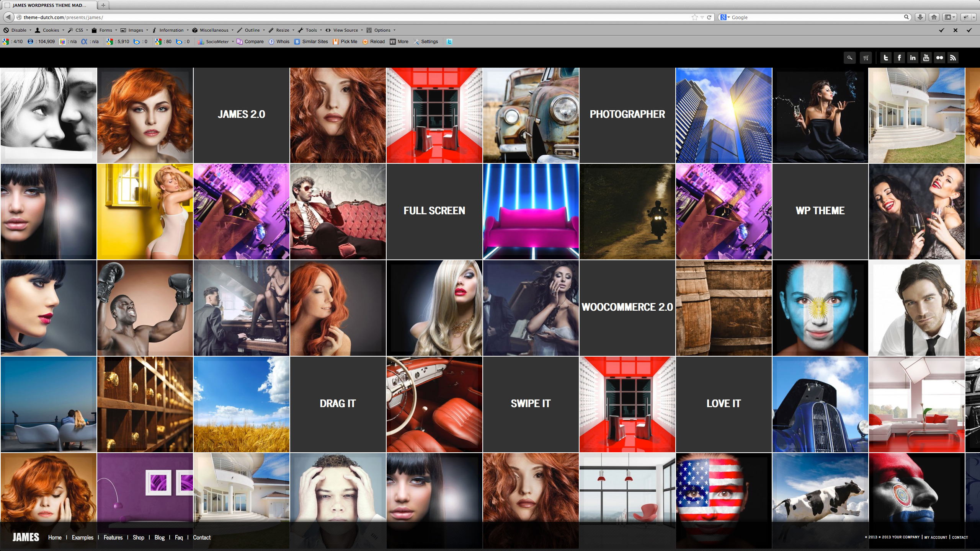Image resolution: width=980 pixels, height=551 pixels.
Task: Click the boxer with gloves thumbnail
Action: tap(145, 308)
